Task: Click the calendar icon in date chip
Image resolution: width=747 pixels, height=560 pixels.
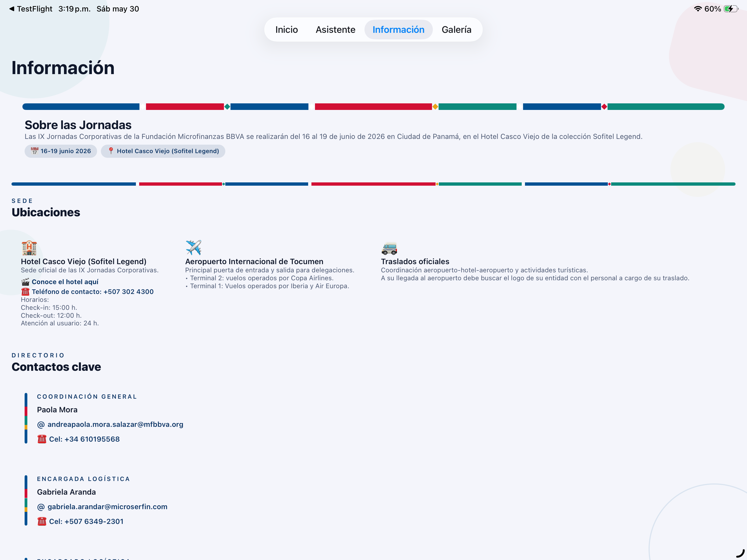Action: [x=34, y=151]
